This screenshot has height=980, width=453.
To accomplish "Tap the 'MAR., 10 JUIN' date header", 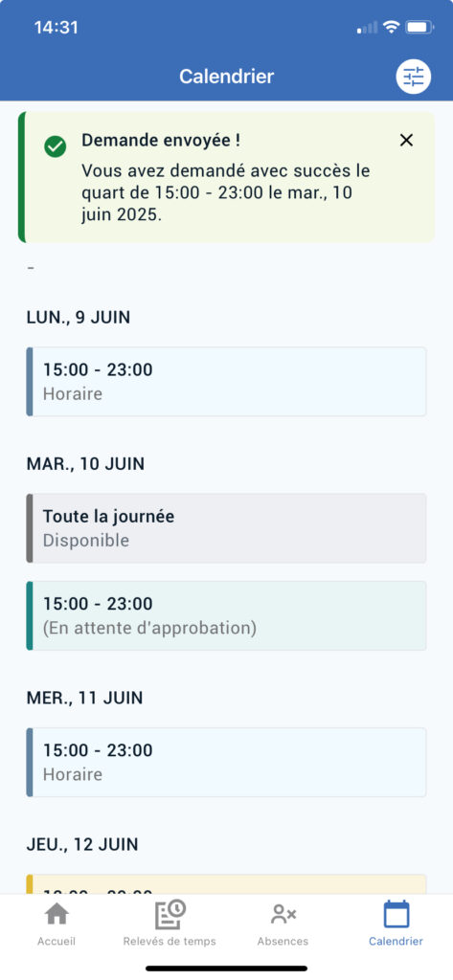I will pos(85,464).
